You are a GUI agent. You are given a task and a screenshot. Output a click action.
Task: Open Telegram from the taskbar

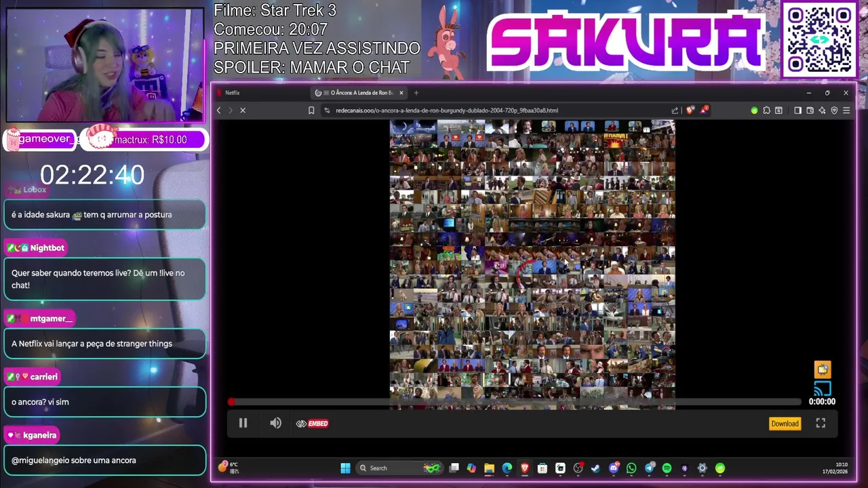click(x=650, y=468)
